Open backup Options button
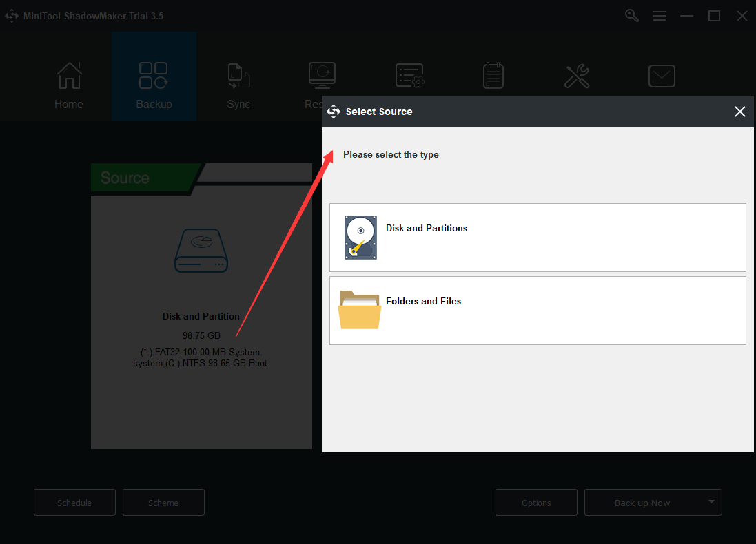Image resolution: width=756 pixels, height=544 pixels. (x=536, y=503)
